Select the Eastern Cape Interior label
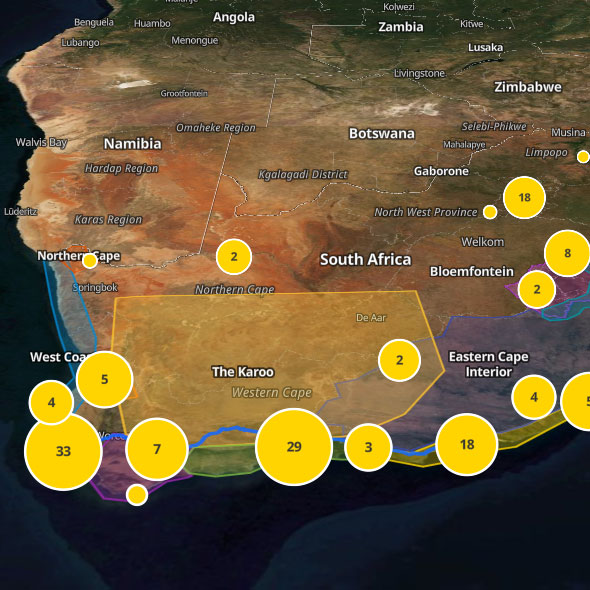This screenshot has width=590, height=590. [488, 364]
